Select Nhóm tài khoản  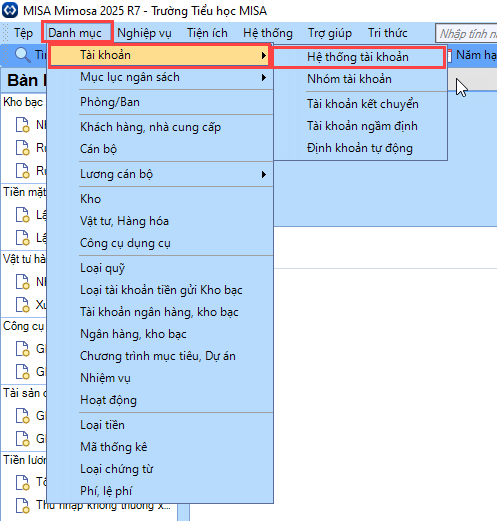[x=359, y=79]
